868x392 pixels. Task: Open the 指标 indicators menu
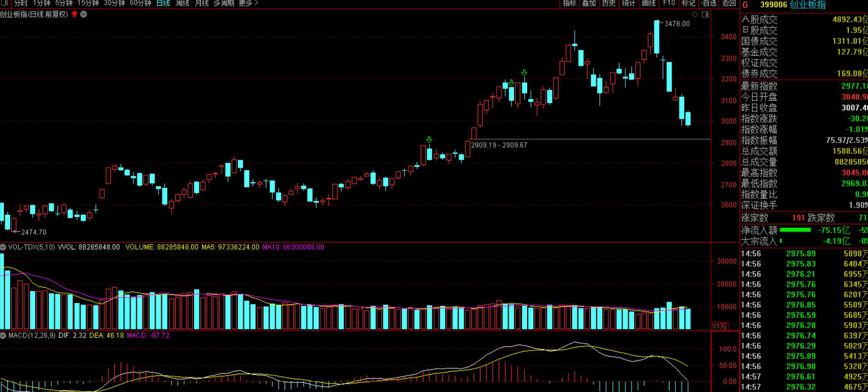tap(569, 3)
